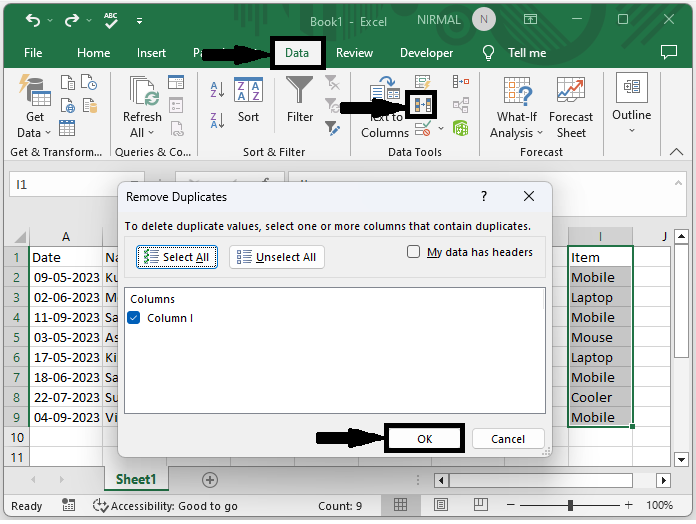Switch to Page Break Preview

point(480,504)
